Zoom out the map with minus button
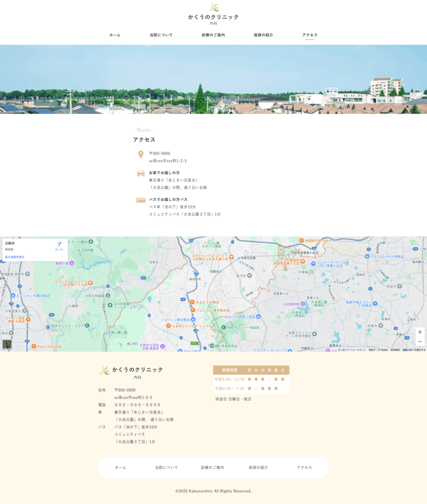 click(x=420, y=342)
